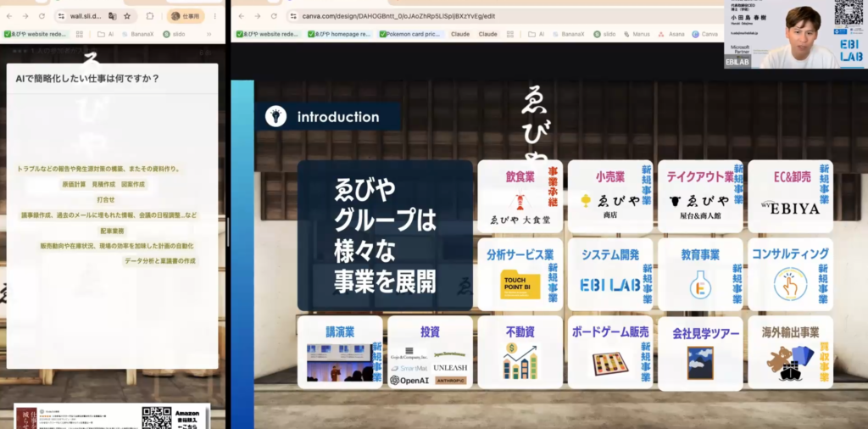Select the 不動資 card
The width and height of the screenshot is (868, 429).
(x=520, y=352)
